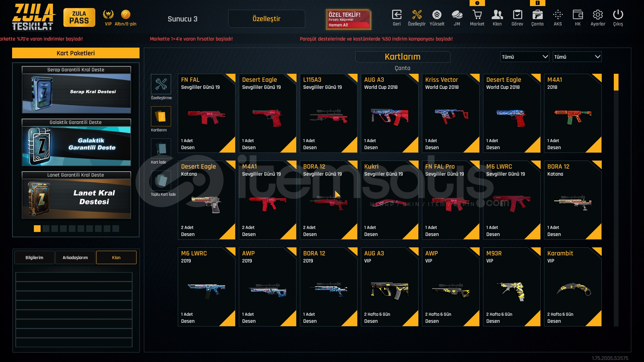Switch to the Bilgilerim tab
Image resolution: width=644 pixels, height=362 pixels.
34,257
